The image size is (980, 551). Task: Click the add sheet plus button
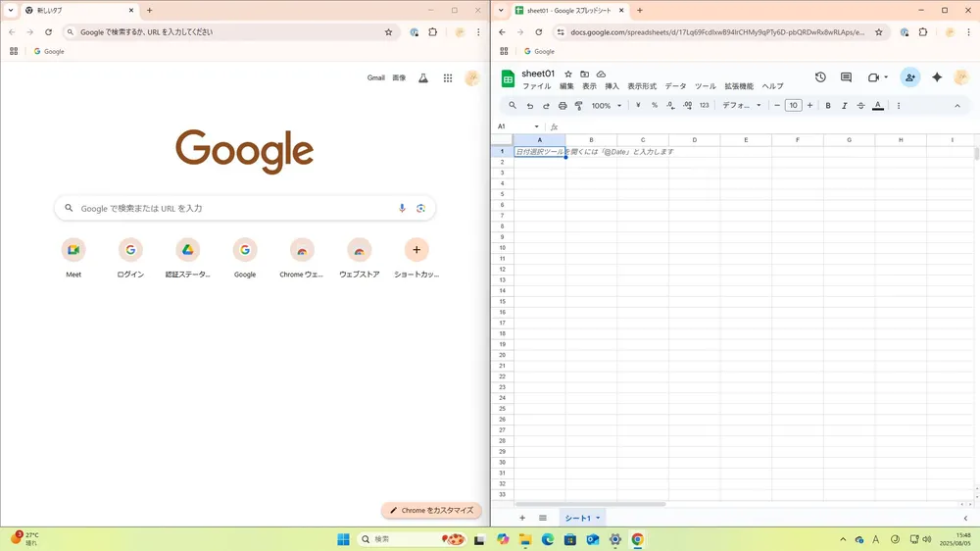click(522, 518)
